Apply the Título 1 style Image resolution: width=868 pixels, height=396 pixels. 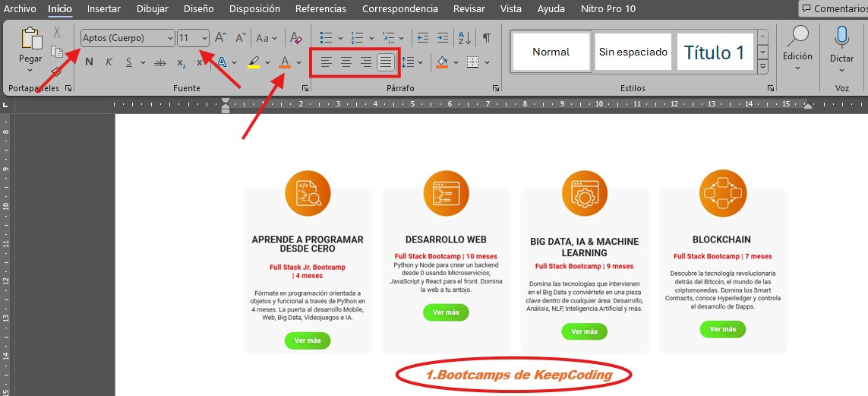coord(715,52)
